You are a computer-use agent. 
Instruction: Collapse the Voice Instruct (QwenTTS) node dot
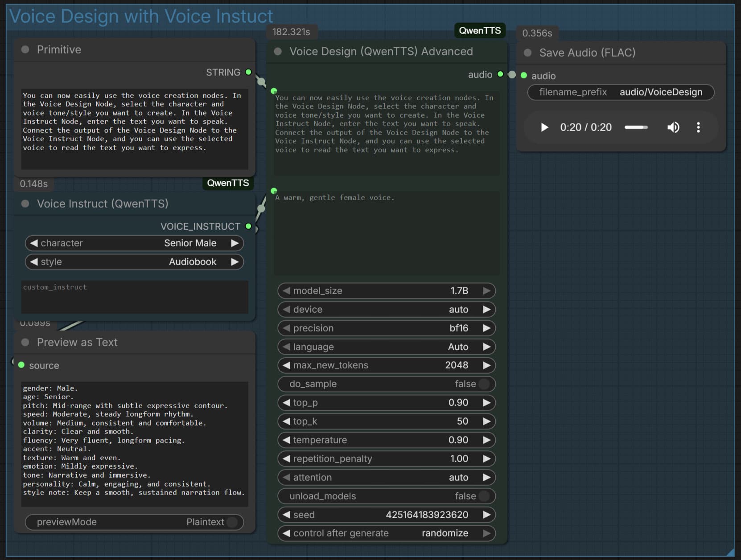(25, 204)
